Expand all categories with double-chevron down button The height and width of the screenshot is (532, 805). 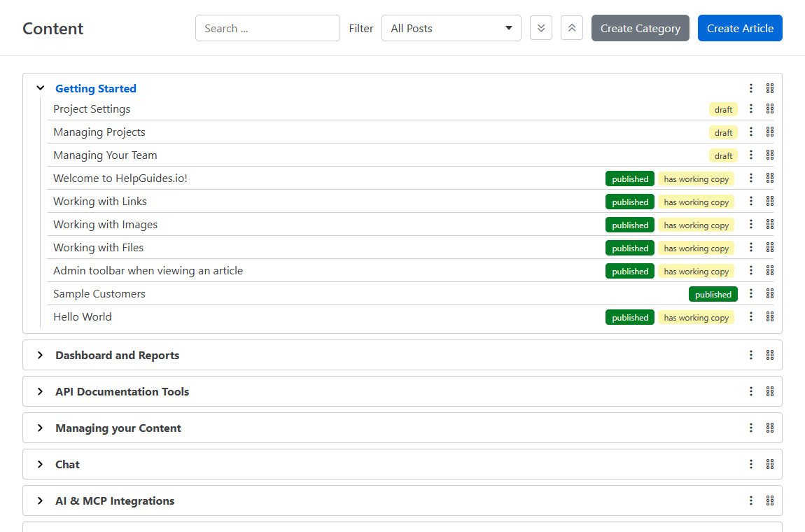[x=541, y=28]
